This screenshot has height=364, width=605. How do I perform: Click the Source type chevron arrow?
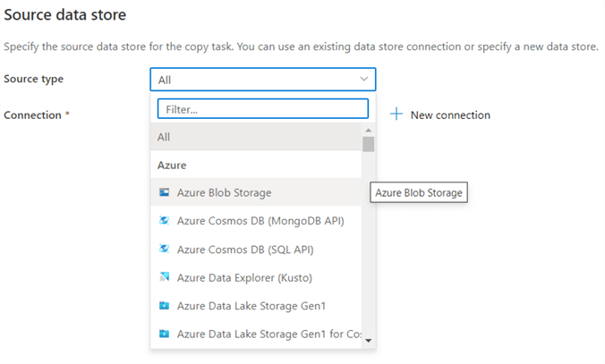[x=363, y=79]
